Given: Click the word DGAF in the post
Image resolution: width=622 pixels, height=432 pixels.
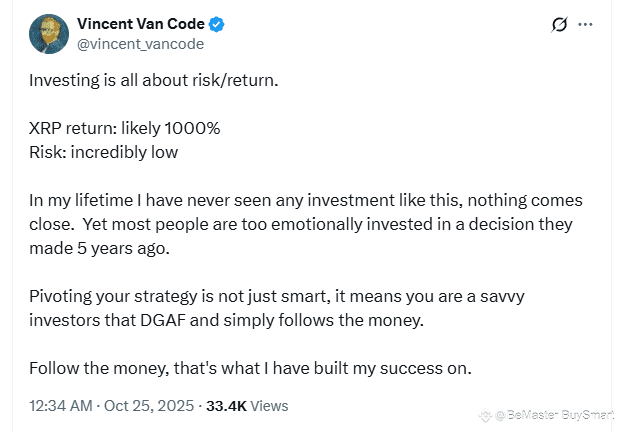Looking at the screenshot, I should [163, 320].
